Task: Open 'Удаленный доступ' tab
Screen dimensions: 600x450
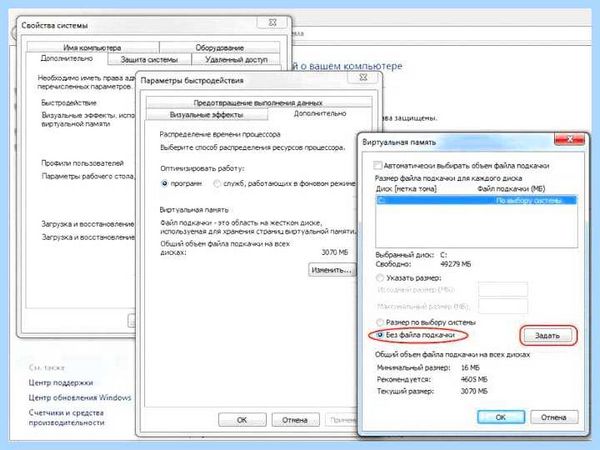Action: tap(236, 59)
